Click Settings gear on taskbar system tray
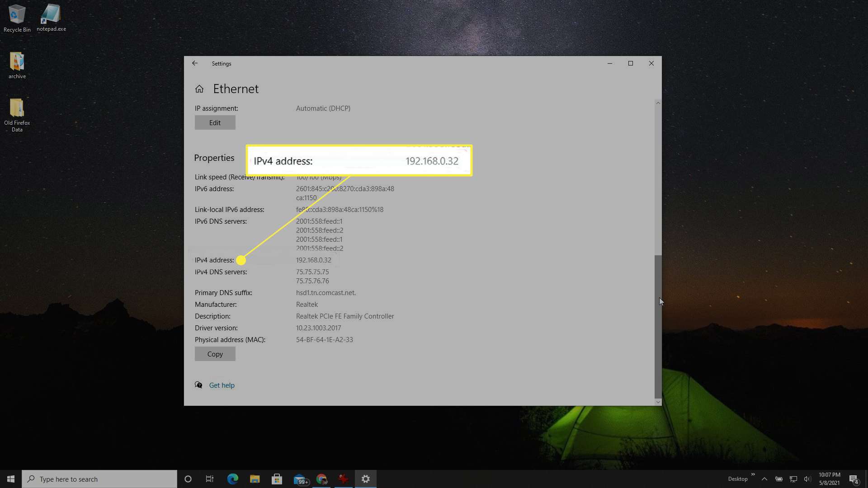 (365, 479)
